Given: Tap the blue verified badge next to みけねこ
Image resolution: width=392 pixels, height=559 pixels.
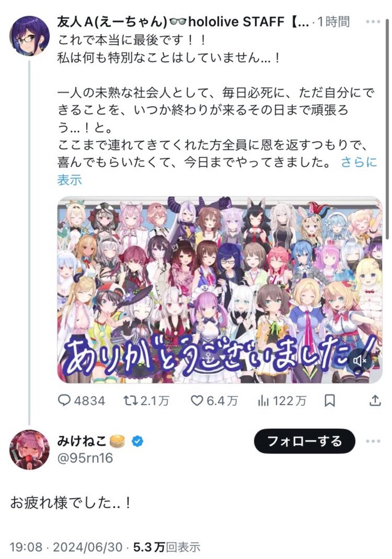Looking at the screenshot, I should [138, 441].
